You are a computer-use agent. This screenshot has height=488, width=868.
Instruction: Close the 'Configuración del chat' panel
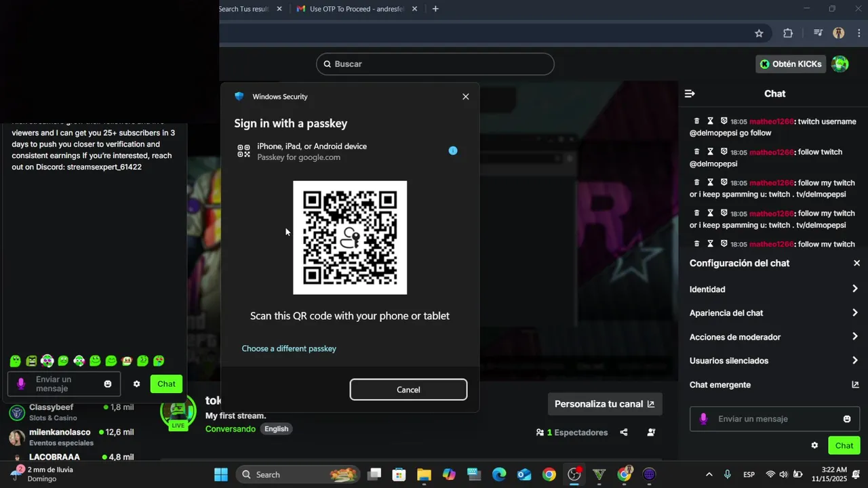pyautogui.click(x=856, y=263)
